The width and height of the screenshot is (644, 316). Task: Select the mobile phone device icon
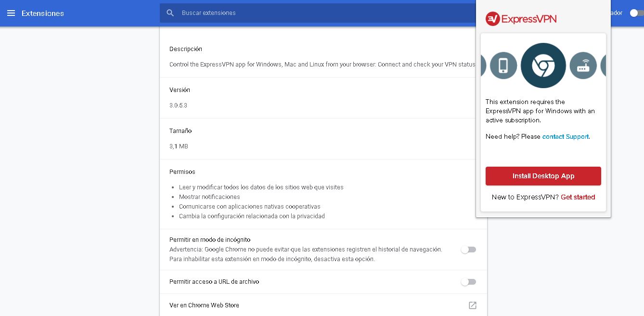(x=503, y=65)
